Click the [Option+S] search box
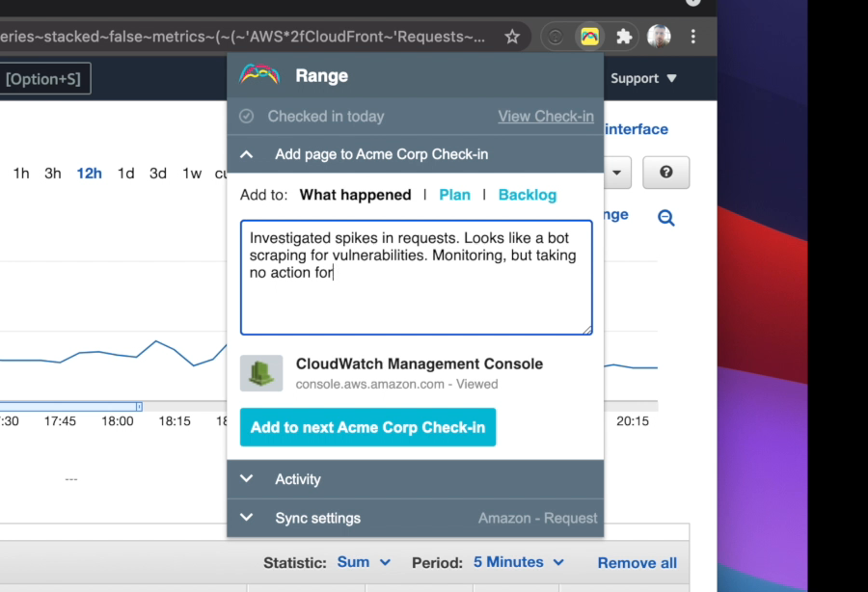Viewport: 868px width, 592px height. pyautogui.click(x=44, y=78)
